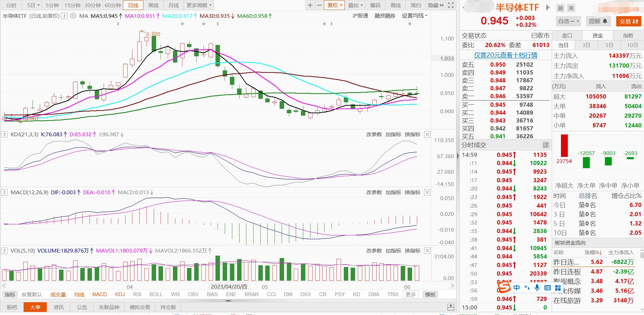Click 改参数 in the KDJ panel
The image size is (644, 315).
[374, 135]
